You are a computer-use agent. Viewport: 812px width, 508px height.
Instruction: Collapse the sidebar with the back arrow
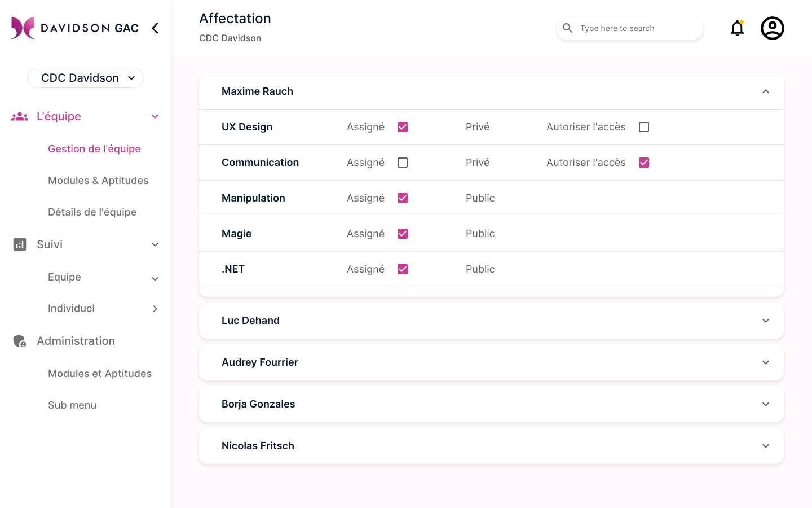(x=155, y=28)
